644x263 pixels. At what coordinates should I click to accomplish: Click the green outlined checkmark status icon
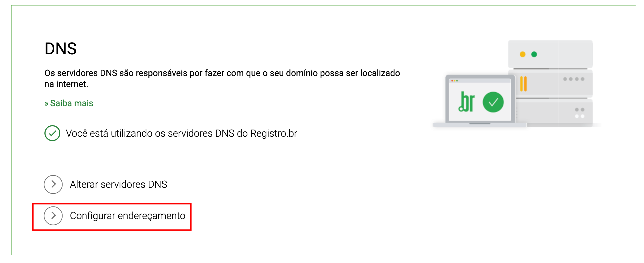(x=52, y=133)
